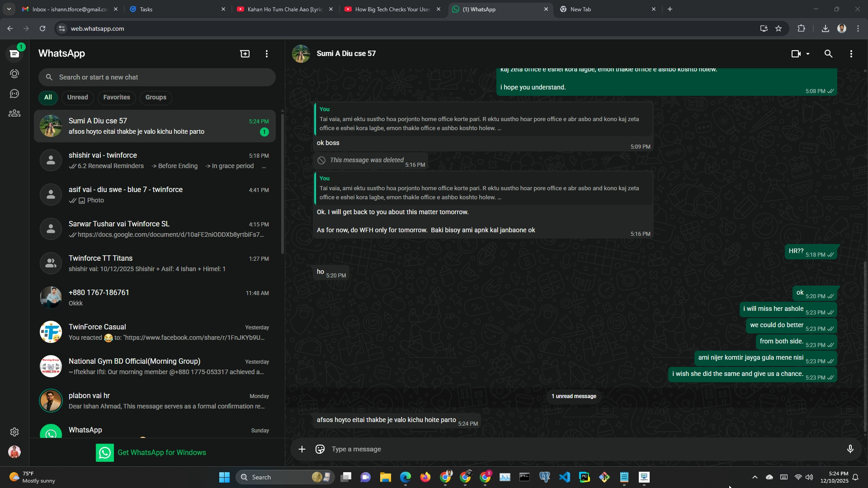Select the Favorites filter chip
Image resolution: width=868 pixels, height=488 pixels.
pos(116,97)
